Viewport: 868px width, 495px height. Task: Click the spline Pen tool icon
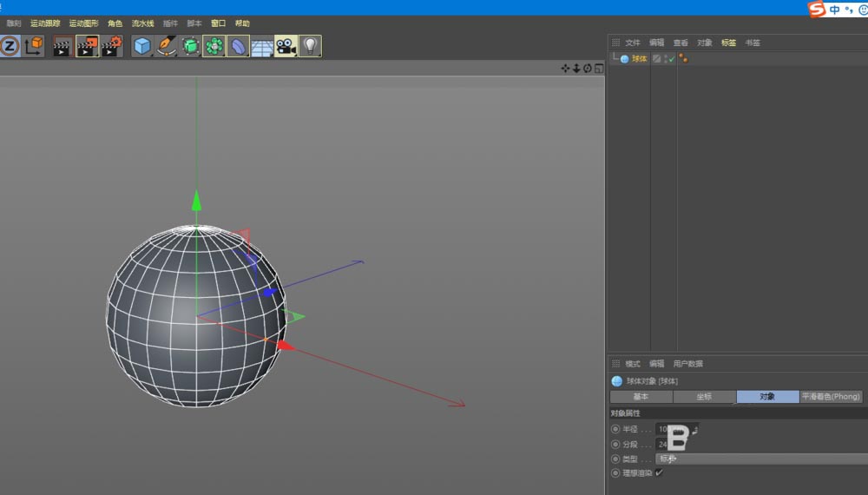pyautogui.click(x=167, y=46)
